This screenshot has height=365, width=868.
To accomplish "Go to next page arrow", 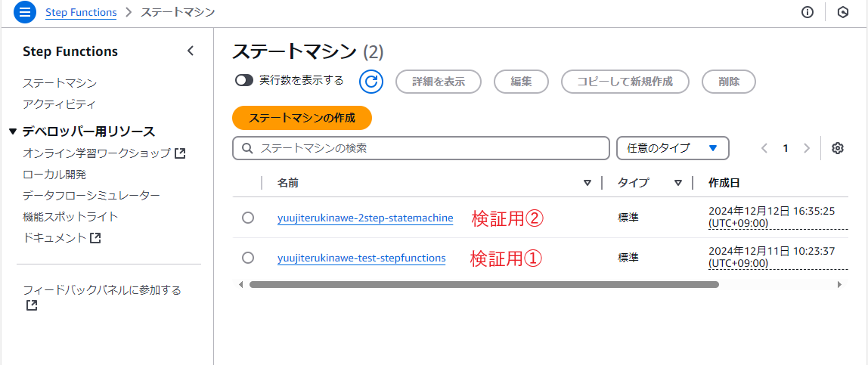I will (x=807, y=148).
